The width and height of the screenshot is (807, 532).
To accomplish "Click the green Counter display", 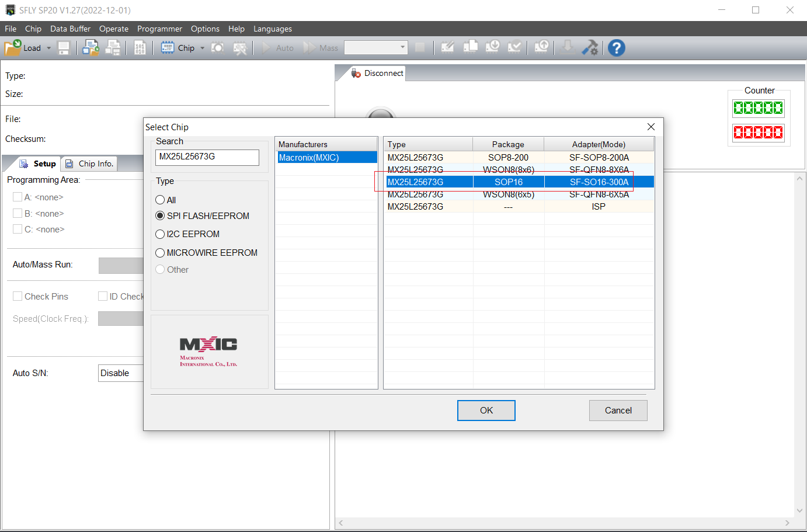I will coord(759,108).
